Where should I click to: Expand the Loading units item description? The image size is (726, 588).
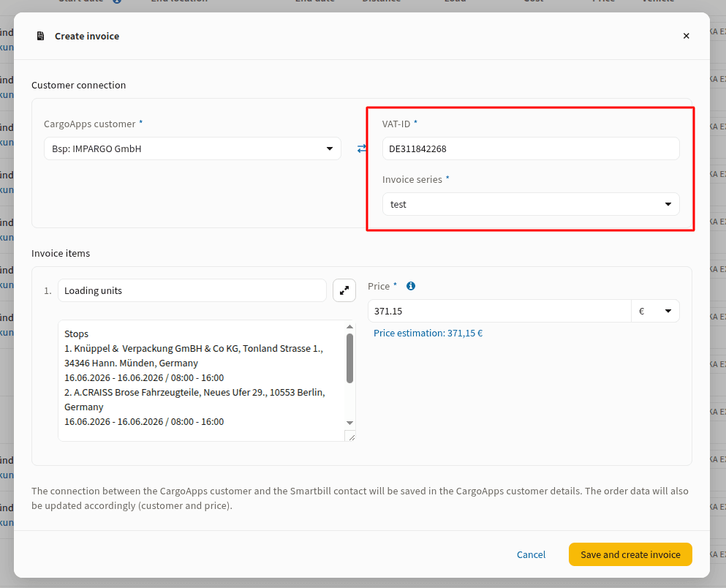tap(344, 291)
